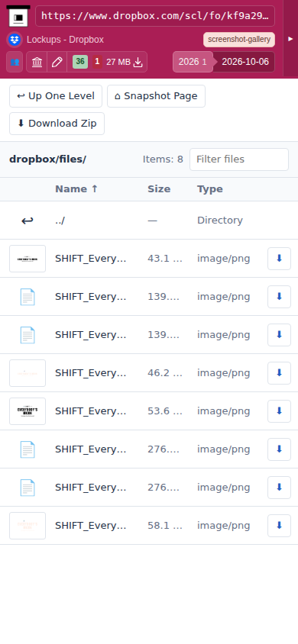Click the 27 MB download icon
The width and height of the screenshot is (298, 644).
[x=138, y=62]
